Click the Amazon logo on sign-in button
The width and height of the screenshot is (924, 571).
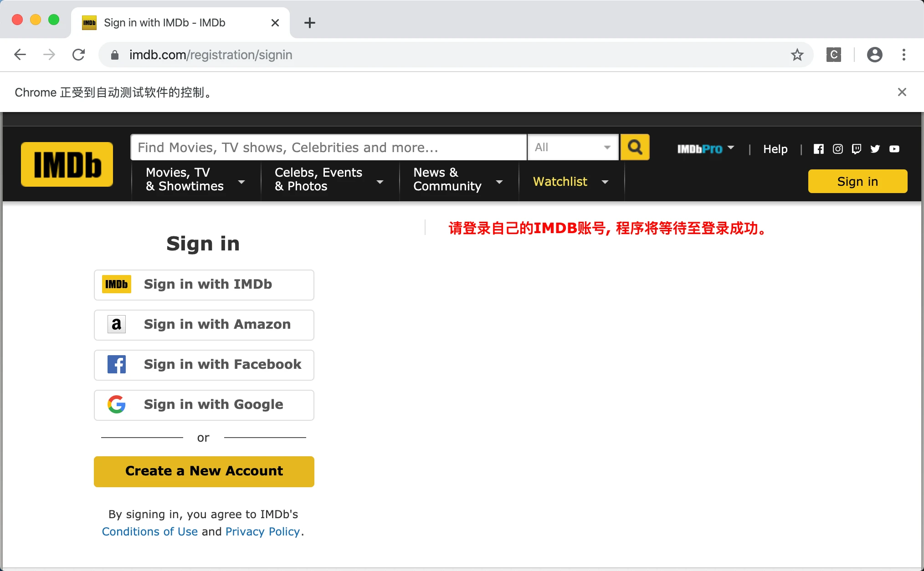pyautogui.click(x=117, y=324)
